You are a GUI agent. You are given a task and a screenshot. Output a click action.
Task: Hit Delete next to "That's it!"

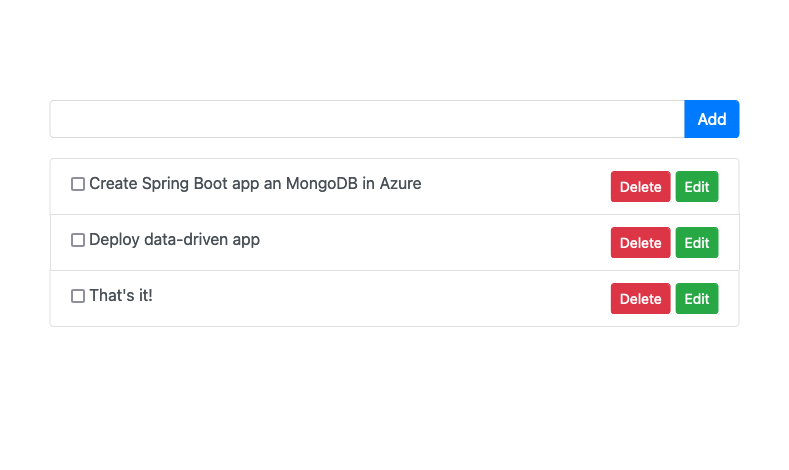coord(640,299)
